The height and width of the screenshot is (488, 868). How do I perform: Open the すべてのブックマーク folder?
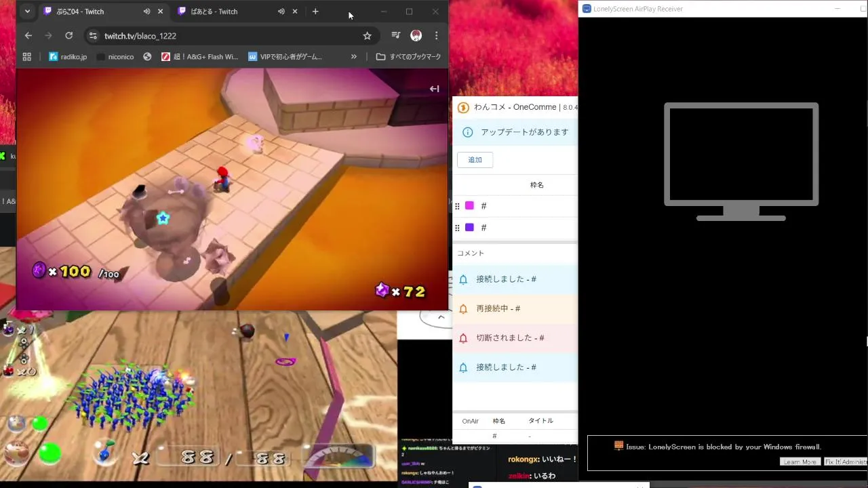click(x=409, y=57)
